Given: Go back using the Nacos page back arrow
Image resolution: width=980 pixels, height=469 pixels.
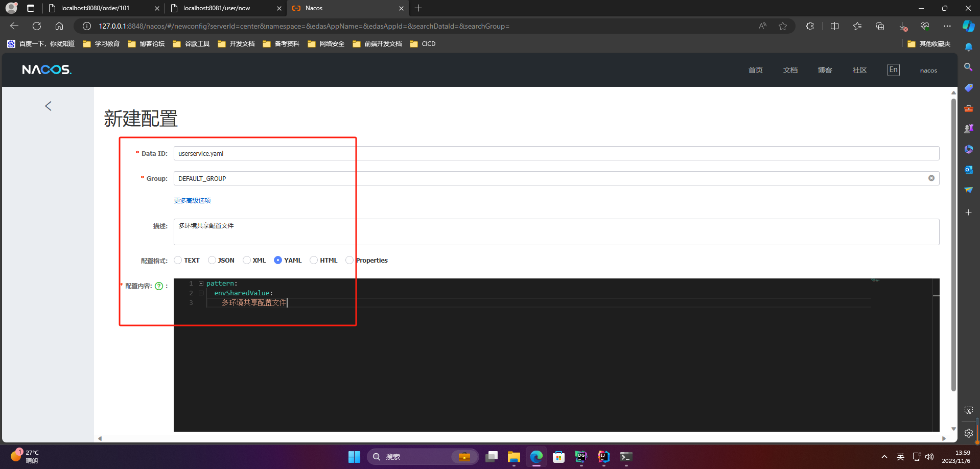Looking at the screenshot, I should pyautogui.click(x=49, y=106).
